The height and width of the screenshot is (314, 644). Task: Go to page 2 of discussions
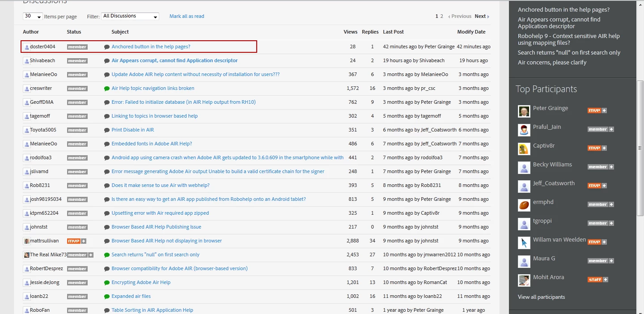tap(442, 16)
